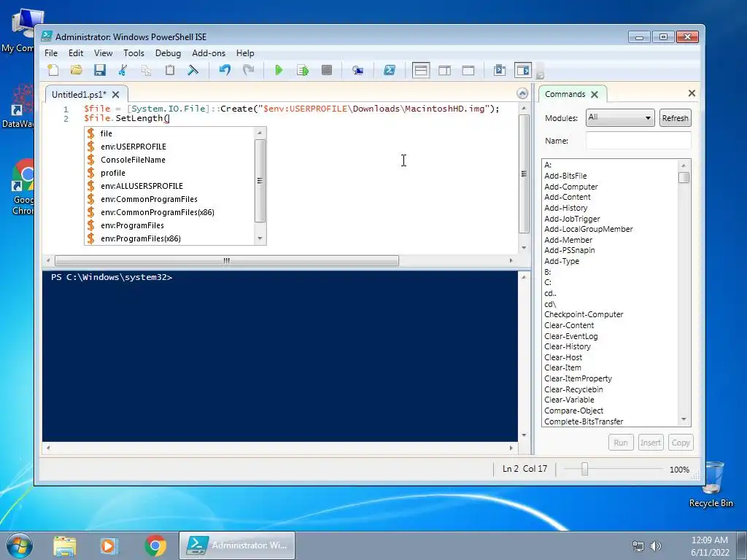The height and width of the screenshot is (560, 747).
Task: Open the Windows Start menu
Action: 20,545
